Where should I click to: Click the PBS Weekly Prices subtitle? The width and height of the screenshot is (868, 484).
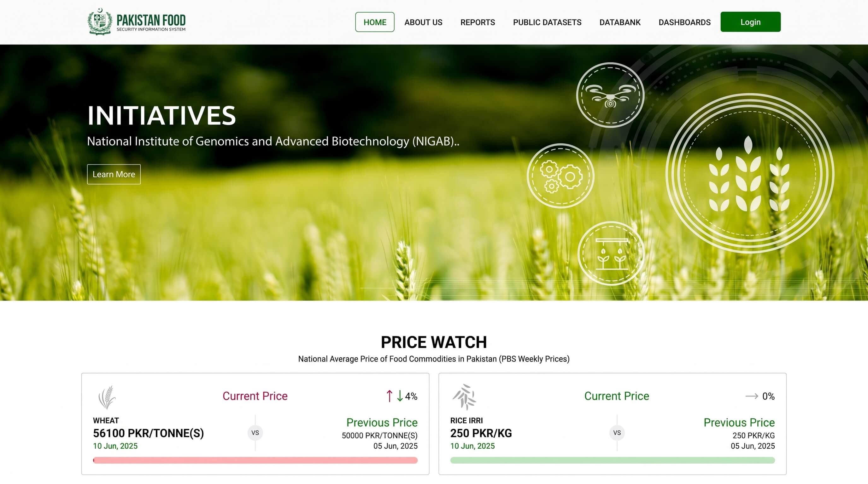[x=434, y=359]
